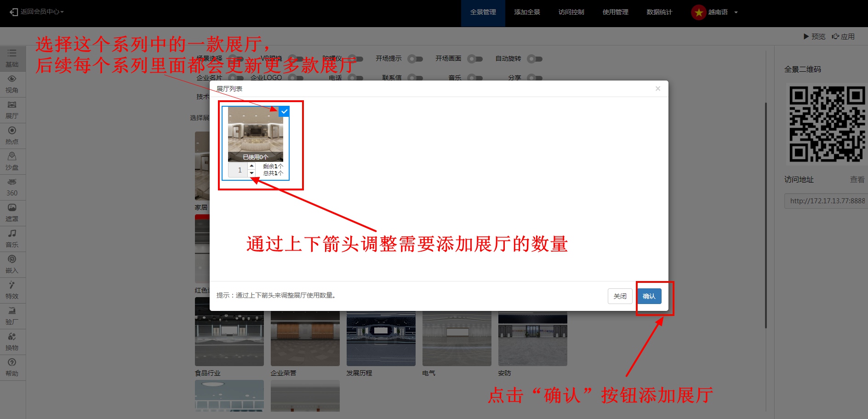Open the 沙盘 (sand table) sidebar icon

point(12,161)
